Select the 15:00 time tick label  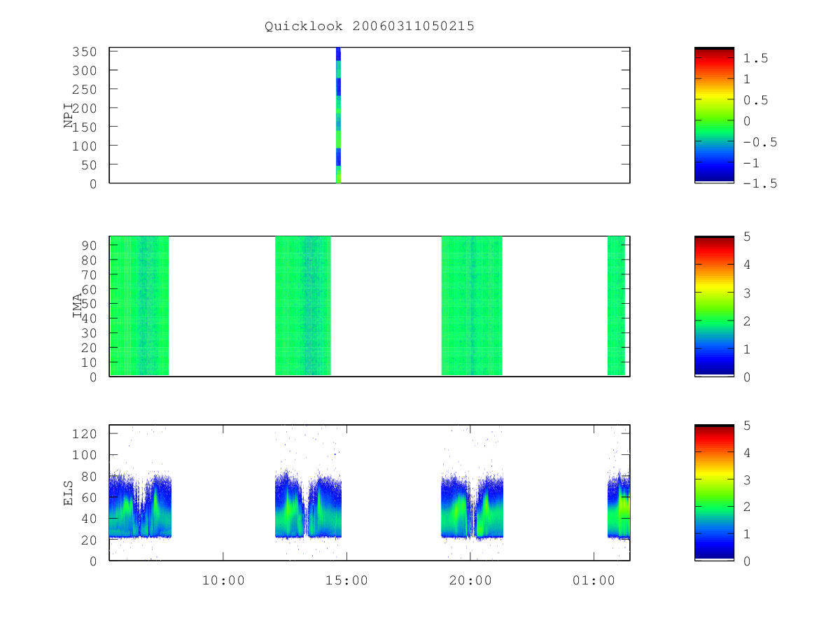pos(346,580)
